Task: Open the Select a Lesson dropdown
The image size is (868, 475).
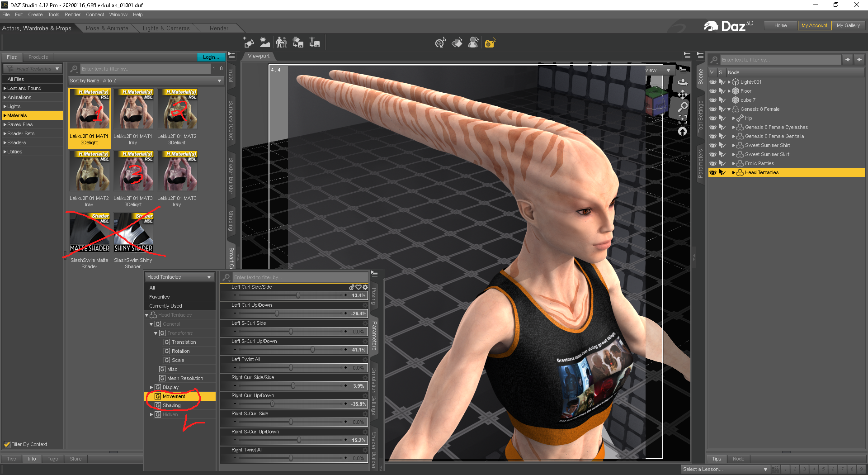Action: pyautogui.click(x=725, y=469)
